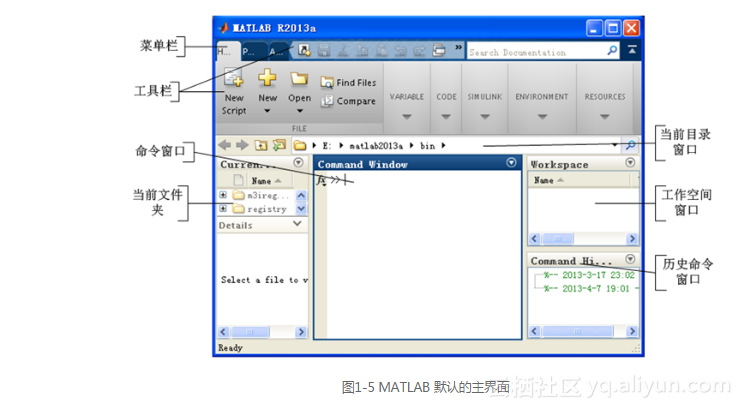Click the address bar search magnifier
This screenshot has height=409, width=742.
631,145
